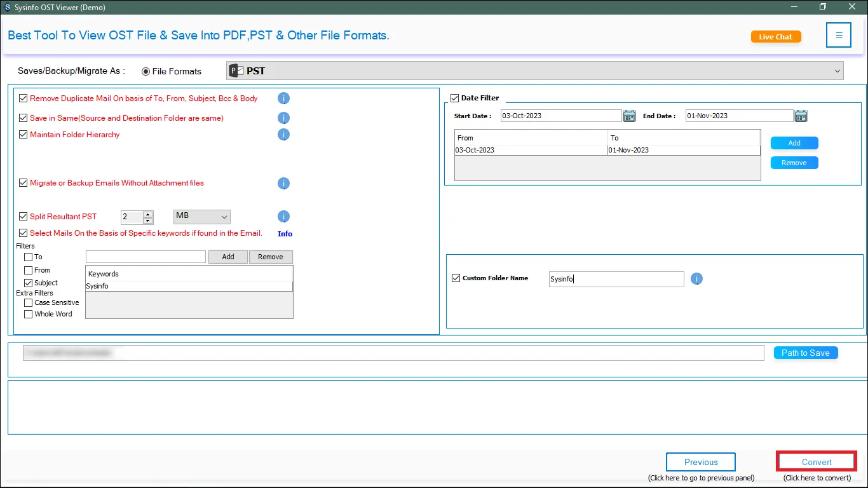Expand the PST file format dropdown

837,71
